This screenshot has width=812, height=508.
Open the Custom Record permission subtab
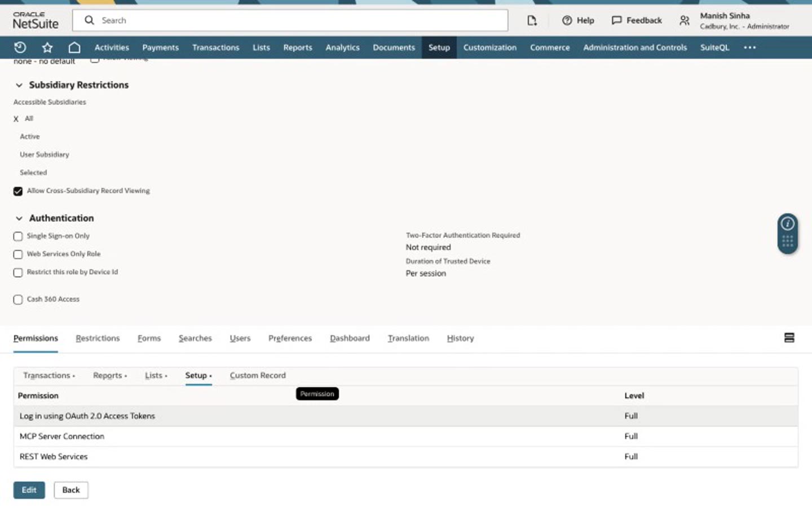pyautogui.click(x=258, y=375)
